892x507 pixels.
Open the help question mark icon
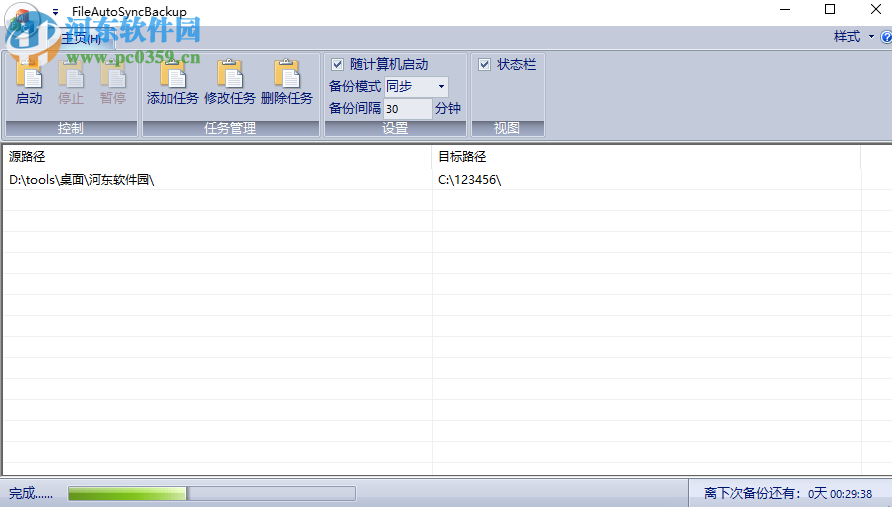tap(886, 37)
